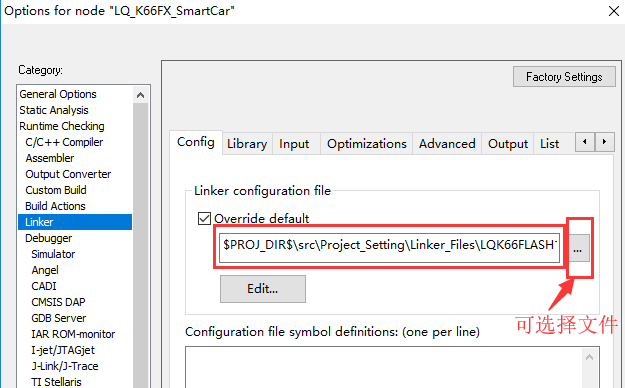Open the List tab
Screen dimensions: 625x388
point(550,144)
